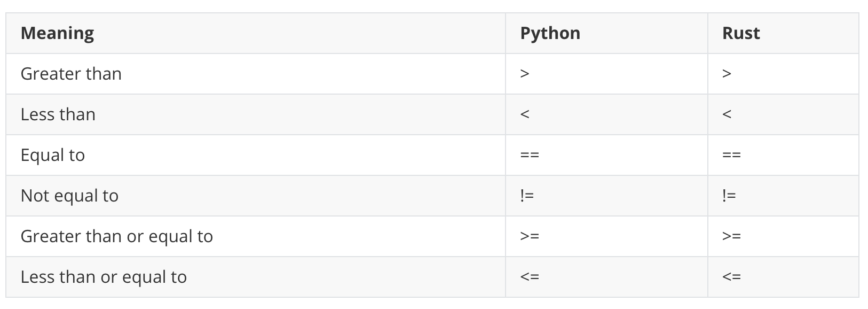Click the Python column header

point(550,33)
